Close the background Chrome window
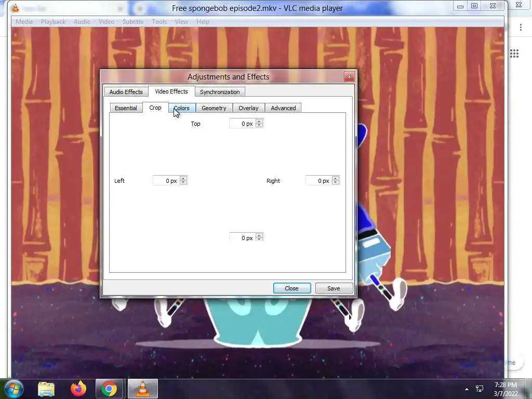Image resolution: width=532 pixels, height=399 pixels. coord(519,5)
